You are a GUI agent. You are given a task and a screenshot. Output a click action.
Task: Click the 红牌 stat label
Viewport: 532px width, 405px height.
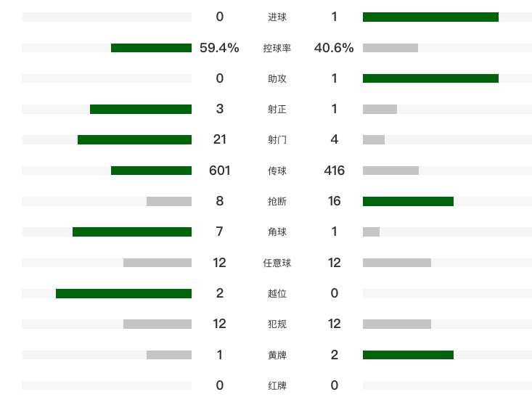pos(277,386)
